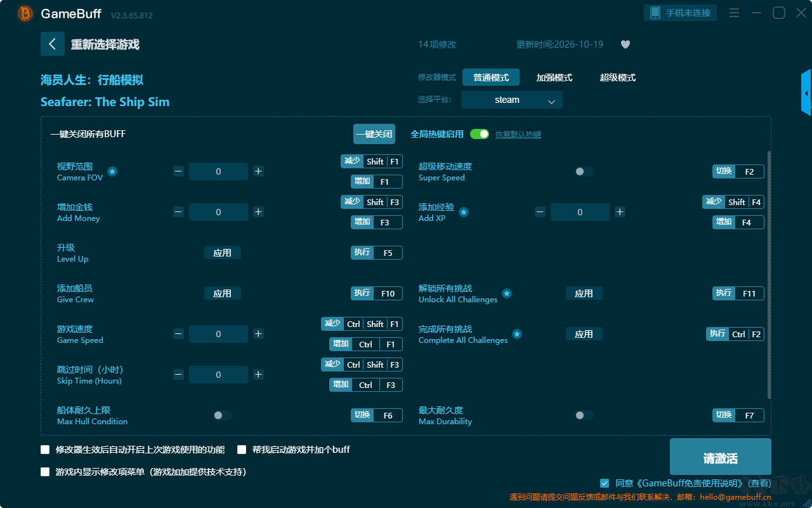Uncheck the GameBuff disclaimer agreement checkbox
This screenshot has height=508, width=812.
[x=605, y=483]
